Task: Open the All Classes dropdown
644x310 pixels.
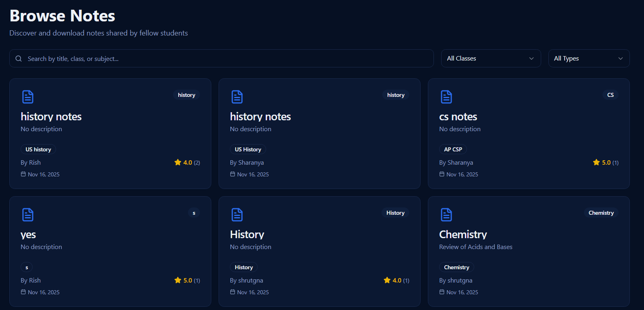Action: pos(491,59)
